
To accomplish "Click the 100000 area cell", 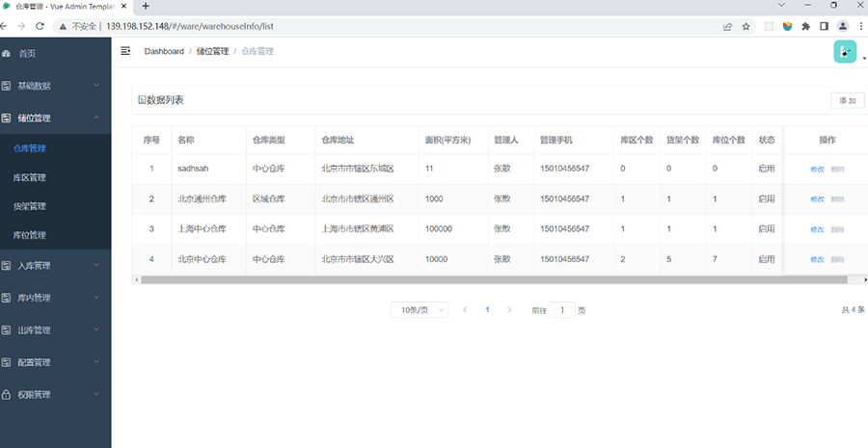I will pyautogui.click(x=439, y=228).
